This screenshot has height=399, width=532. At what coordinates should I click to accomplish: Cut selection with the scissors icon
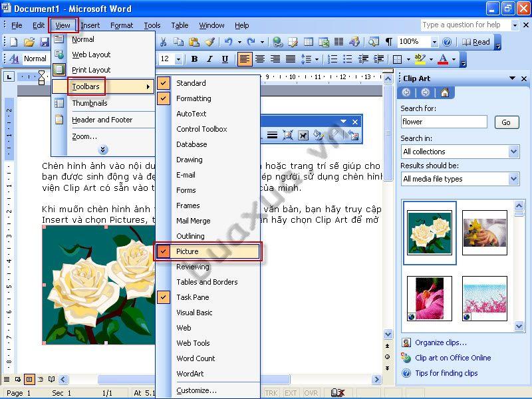tap(163, 42)
